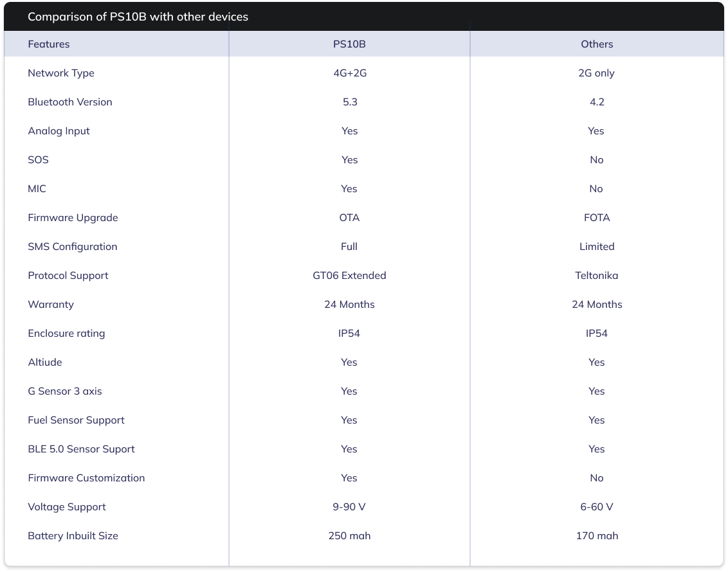Screen dimensions: 728x572
Task: Click 'G Sensor 3 axis' feature label
Action: click(64, 391)
